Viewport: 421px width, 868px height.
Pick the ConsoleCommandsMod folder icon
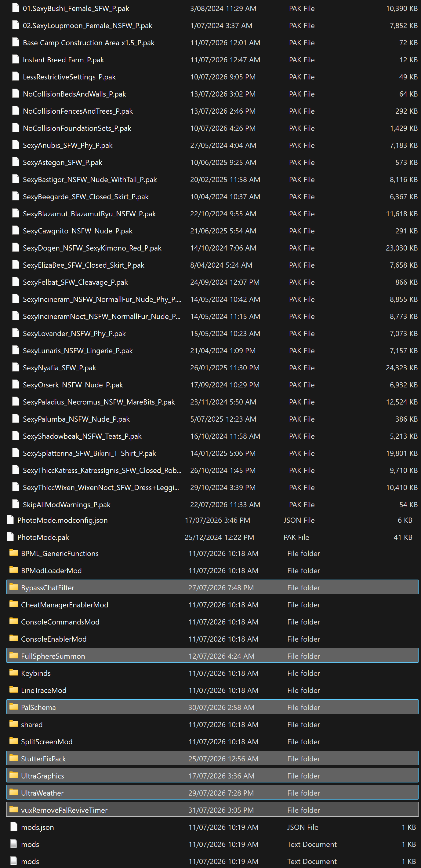pyautogui.click(x=14, y=621)
